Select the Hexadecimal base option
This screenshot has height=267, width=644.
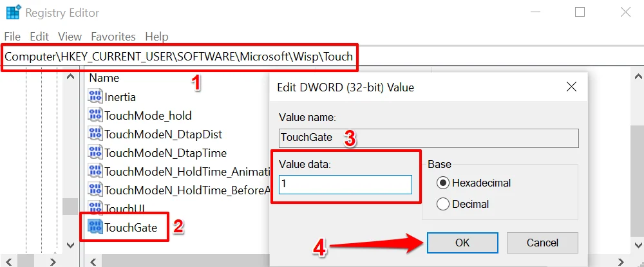443,183
